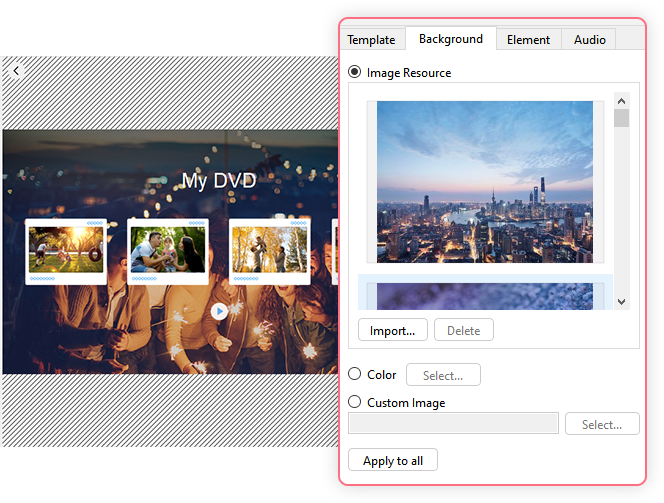
Task: Click the My DVD title text
Action: 219,181
